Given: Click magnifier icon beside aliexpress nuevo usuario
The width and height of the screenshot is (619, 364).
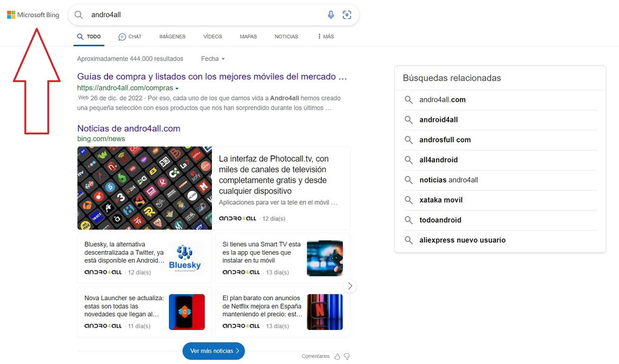Looking at the screenshot, I should [x=409, y=241].
